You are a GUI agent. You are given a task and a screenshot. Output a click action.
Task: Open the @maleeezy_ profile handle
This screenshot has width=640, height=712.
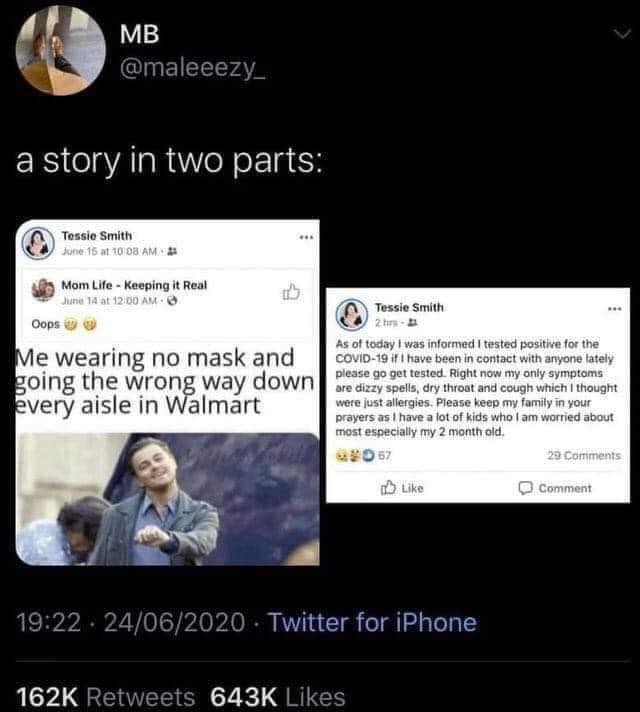point(191,74)
